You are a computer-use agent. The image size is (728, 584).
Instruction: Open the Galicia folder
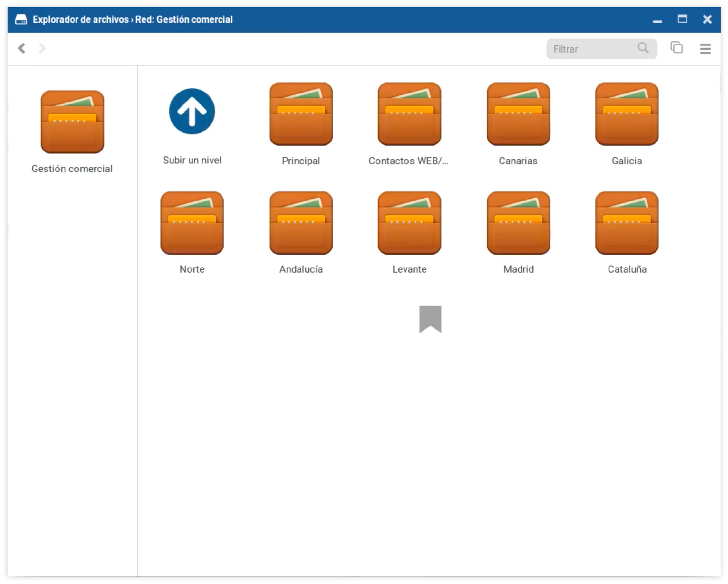pyautogui.click(x=627, y=114)
